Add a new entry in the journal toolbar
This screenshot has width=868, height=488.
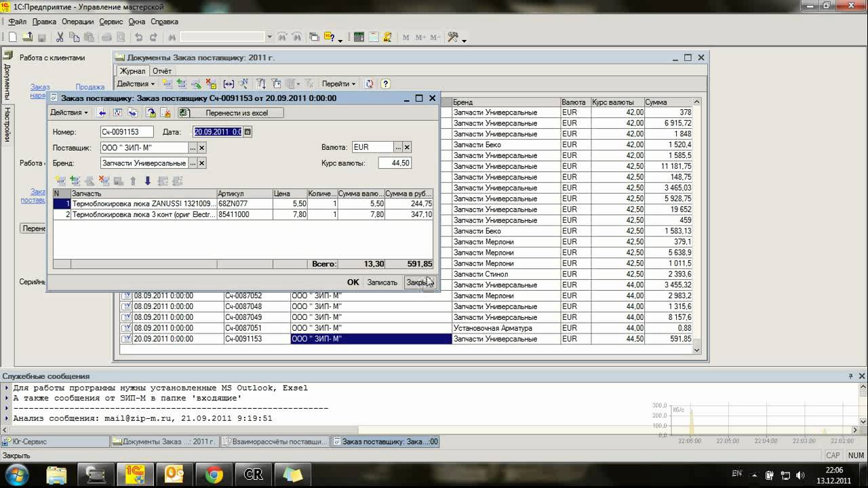coord(167,84)
